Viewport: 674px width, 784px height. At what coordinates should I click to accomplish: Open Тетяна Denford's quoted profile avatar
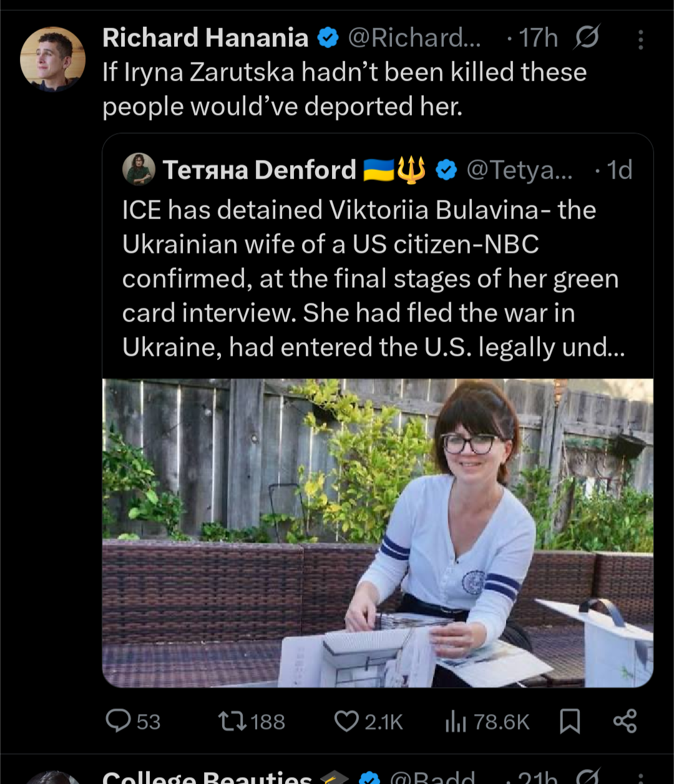[139, 169]
